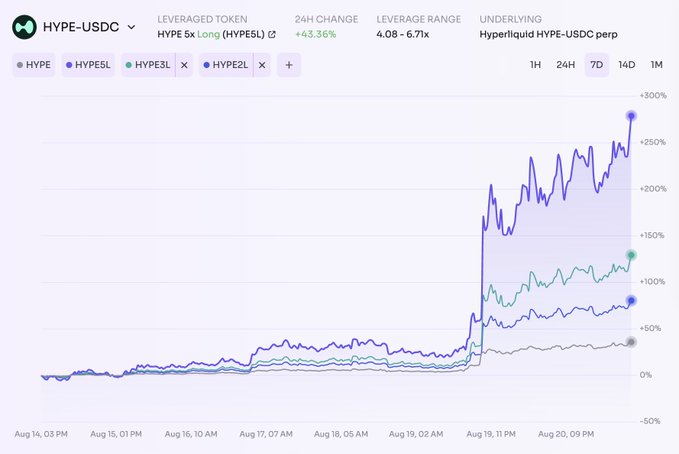
Task: Click the HYPE-USDC token logo icon
Action: (24, 27)
